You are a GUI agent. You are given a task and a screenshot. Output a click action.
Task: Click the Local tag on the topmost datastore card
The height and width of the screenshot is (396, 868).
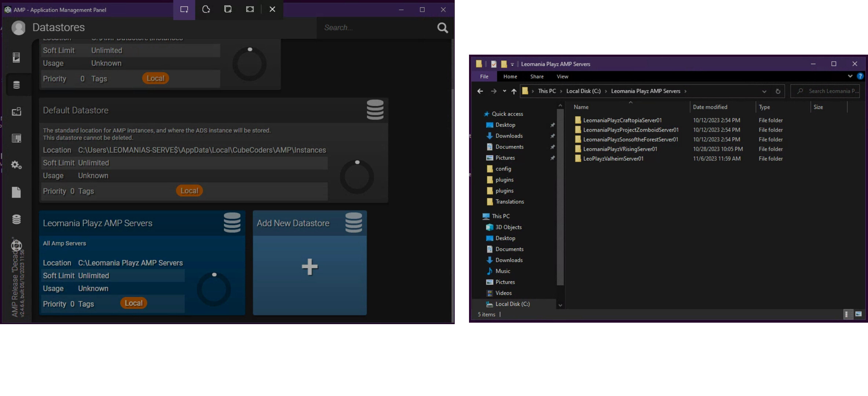click(155, 78)
